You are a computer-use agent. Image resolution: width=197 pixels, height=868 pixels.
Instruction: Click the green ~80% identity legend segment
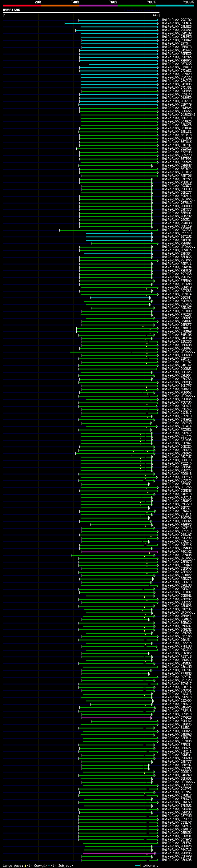coord(136,6)
